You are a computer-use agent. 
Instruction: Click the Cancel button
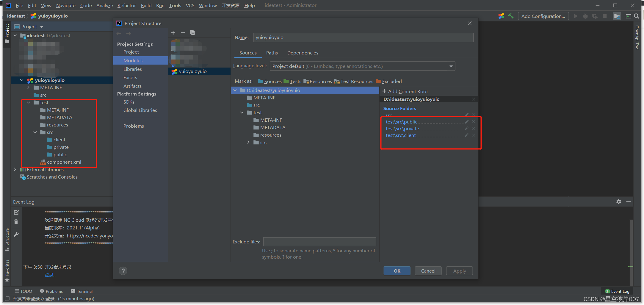[428, 271]
